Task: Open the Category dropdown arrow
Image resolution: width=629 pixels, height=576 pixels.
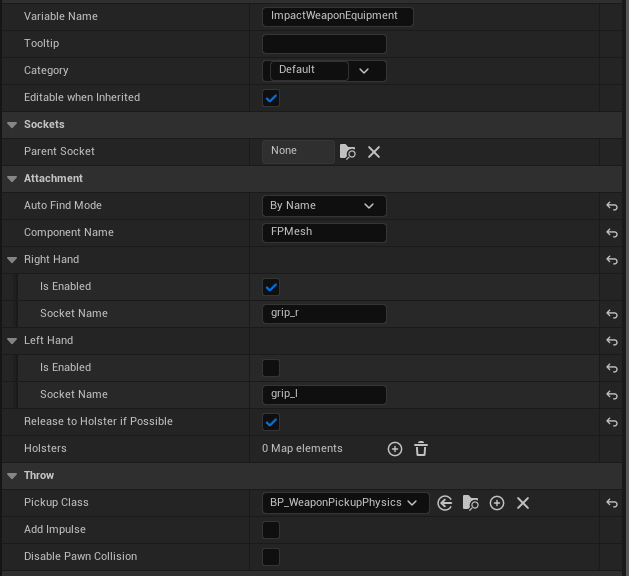Action: pyautogui.click(x=364, y=71)
